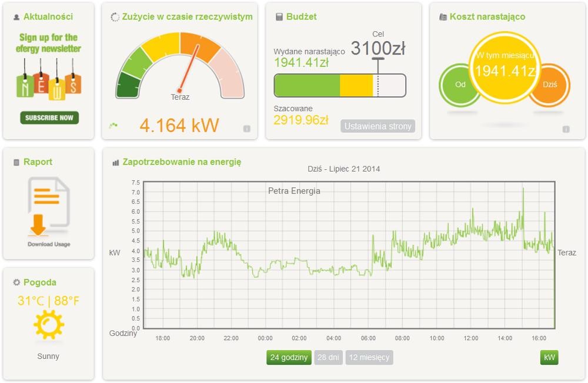The width and height of the screenshot is (588, 383).
Task: Click the W tym miesiącu yellow bubble
Action: coord(504,68)
